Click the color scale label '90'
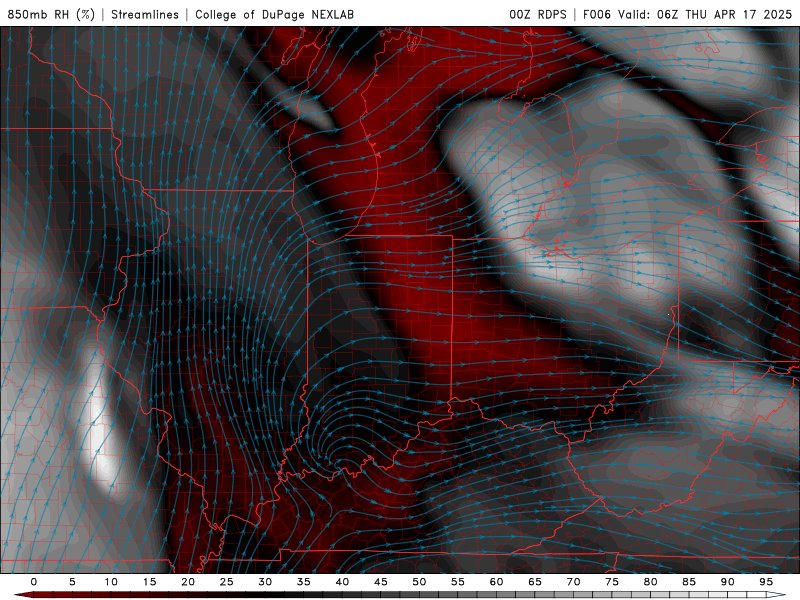The width and height of the screenshot is (800, 600). click(x=728, y=582)
